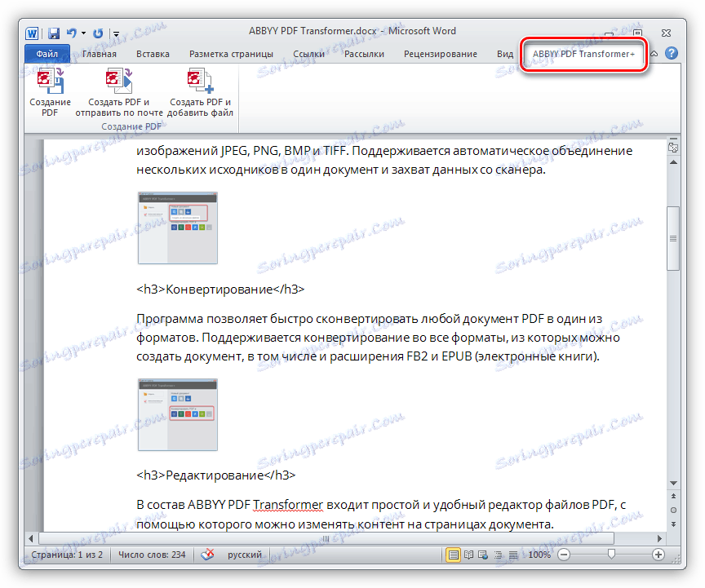Undo the last action
The height and width of the screenshot is (588, 705).
click(x=72, y=33)
